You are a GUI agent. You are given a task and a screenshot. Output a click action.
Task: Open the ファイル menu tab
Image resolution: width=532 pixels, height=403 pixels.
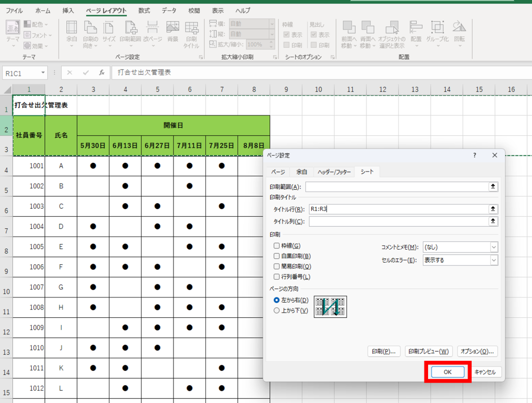pos(14,10)
